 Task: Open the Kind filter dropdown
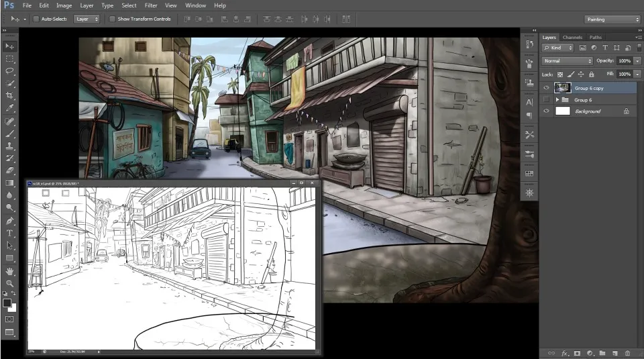click(x=557, y=48)
